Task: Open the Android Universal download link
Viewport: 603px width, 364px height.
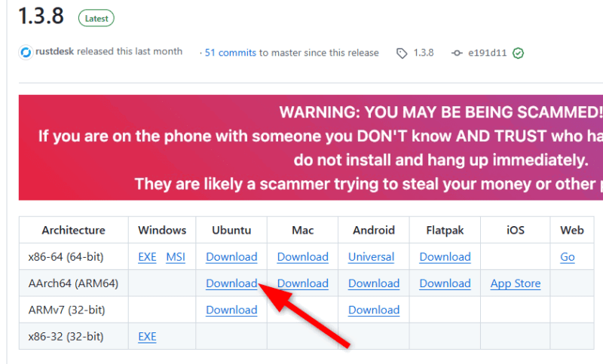Action: (371, 257)
